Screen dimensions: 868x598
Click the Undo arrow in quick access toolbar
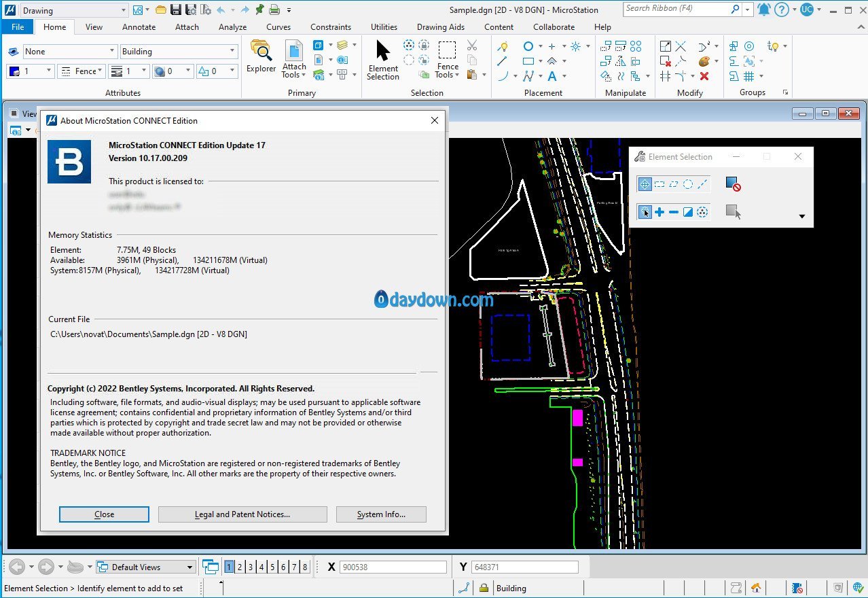tap(221, 10)
